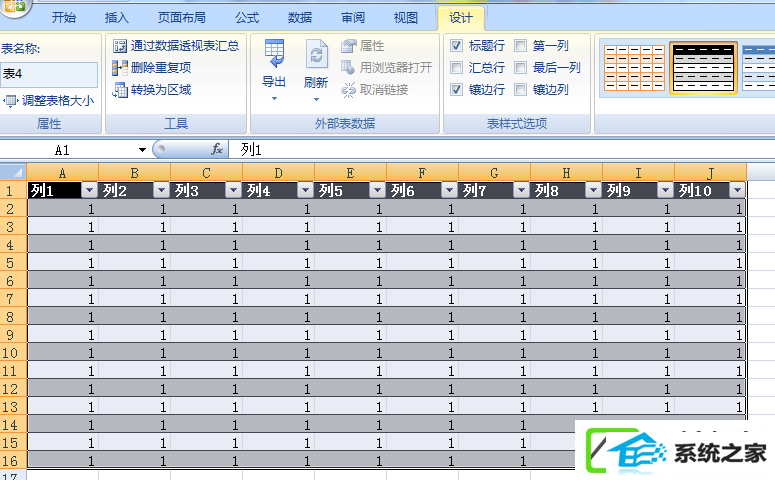Switch to the 数据 (Data) tab
Image resolution: width=775 pixels, height=480 pixels.
click(300, 18)
